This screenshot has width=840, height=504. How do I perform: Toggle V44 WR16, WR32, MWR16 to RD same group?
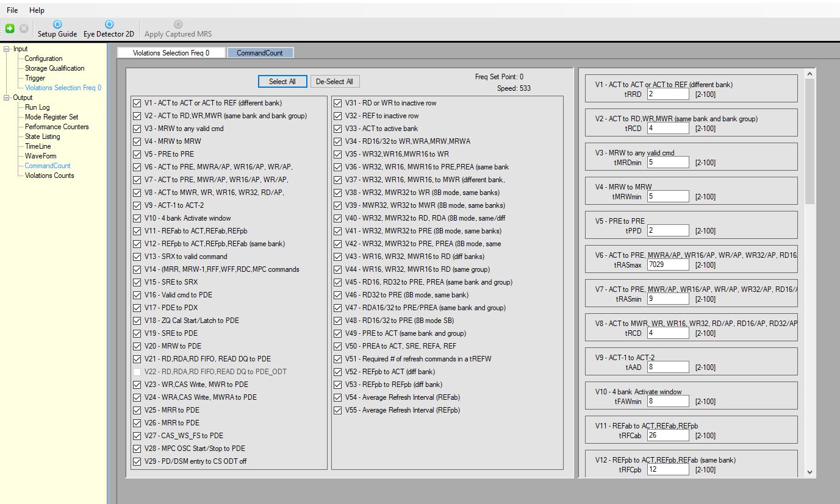coord(337,269)
